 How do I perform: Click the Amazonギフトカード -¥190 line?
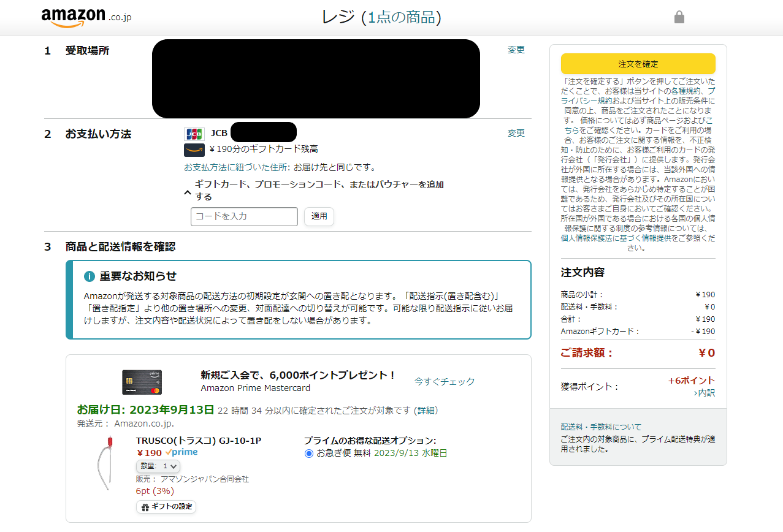[x=638, y=332]
